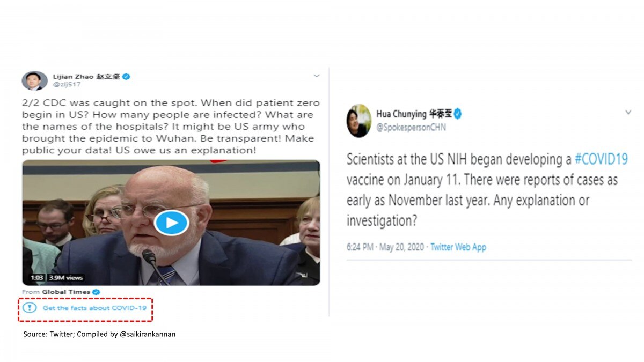Open the @SpokespersonCHN handle link
The height and width of the screenshot is (362, 644).
click(x=411, y=128)
